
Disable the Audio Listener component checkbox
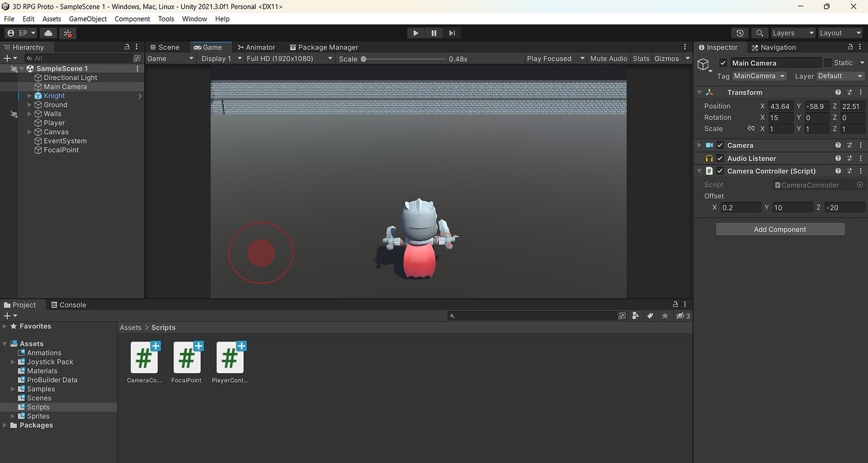tap(720, 159)
